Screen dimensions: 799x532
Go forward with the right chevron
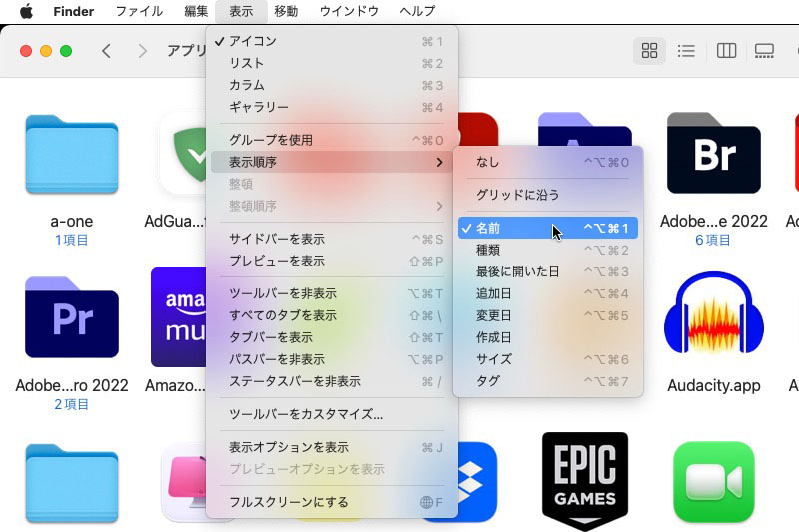[142, 51]
